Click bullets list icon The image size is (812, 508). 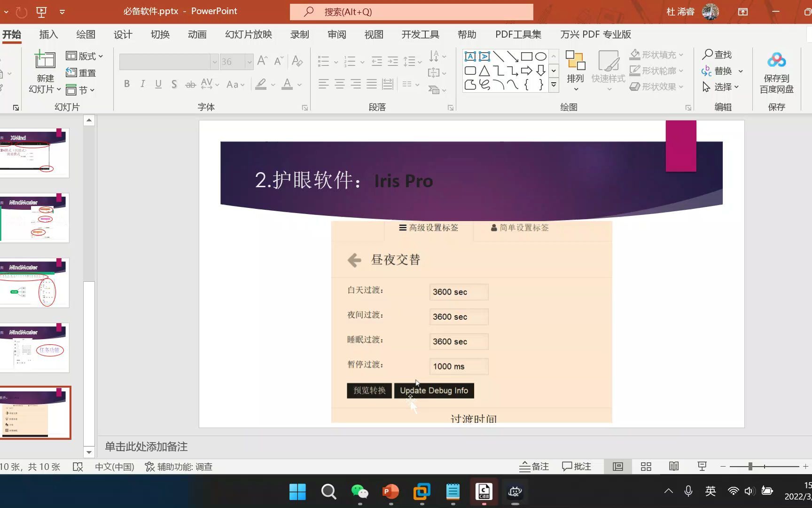(x=323, y=61)
